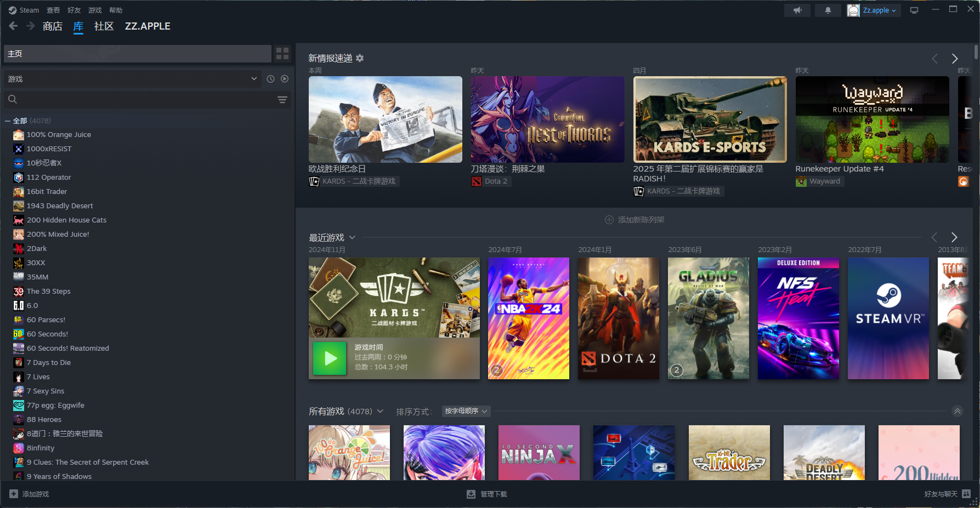The height and width of the screenshot is (508, 980).
Task: Open 16bit Trader cover in all games
Action: (x=729, y=453)
